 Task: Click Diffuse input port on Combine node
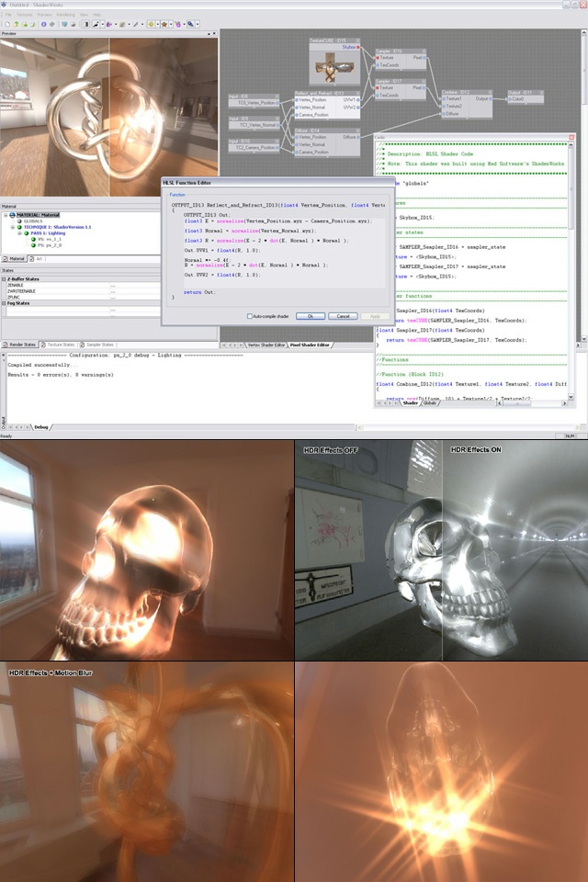tap(444, 114)
